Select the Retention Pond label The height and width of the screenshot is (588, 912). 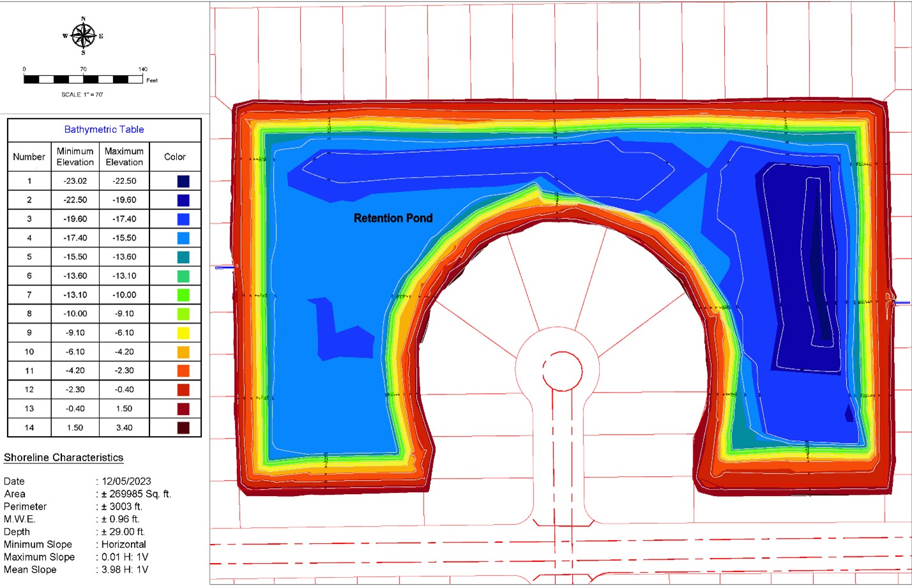[393, 218]
